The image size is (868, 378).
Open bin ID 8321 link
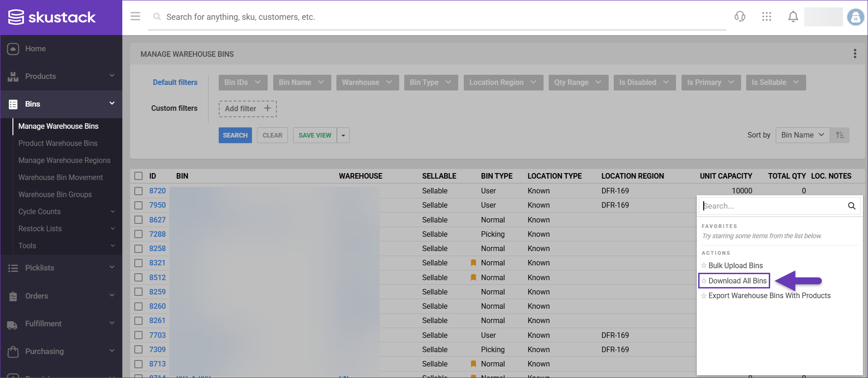157,263
